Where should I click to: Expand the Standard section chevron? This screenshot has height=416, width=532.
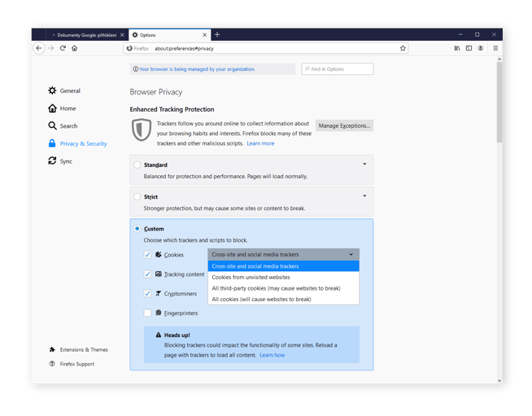click(364, 164)
